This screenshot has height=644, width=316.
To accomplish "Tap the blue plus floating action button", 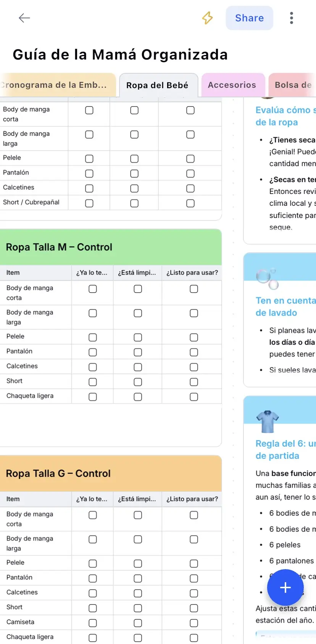I will coord(285,588).
